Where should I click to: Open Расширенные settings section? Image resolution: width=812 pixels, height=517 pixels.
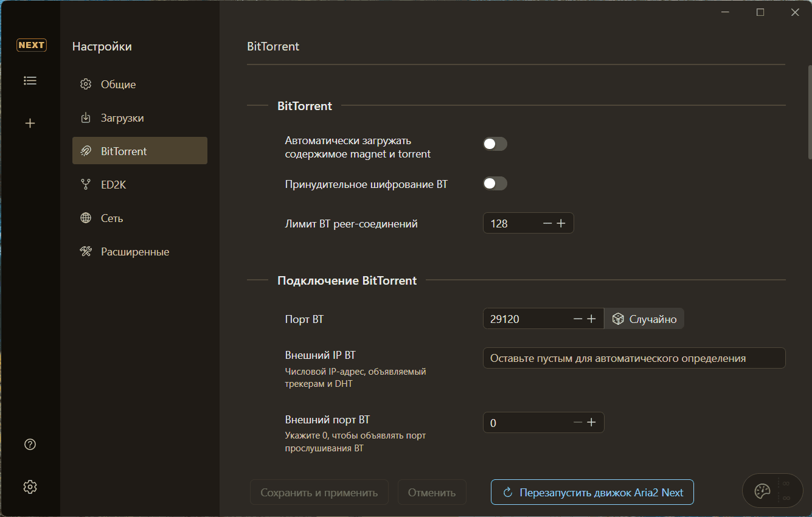pos(140,252)
